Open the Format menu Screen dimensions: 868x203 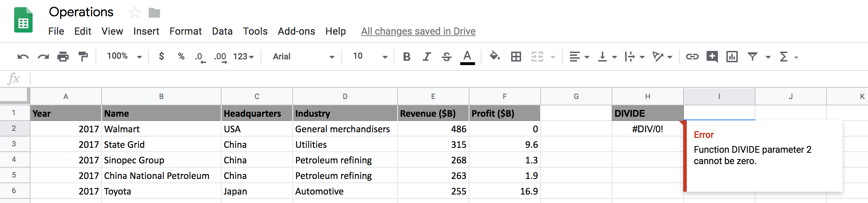click(x=185, y=31)
